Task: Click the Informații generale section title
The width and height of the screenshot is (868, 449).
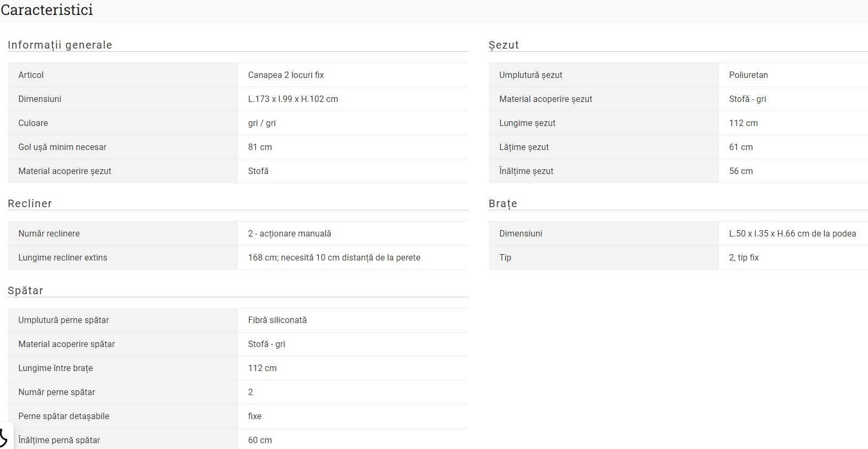Action: tap(60, 45)
